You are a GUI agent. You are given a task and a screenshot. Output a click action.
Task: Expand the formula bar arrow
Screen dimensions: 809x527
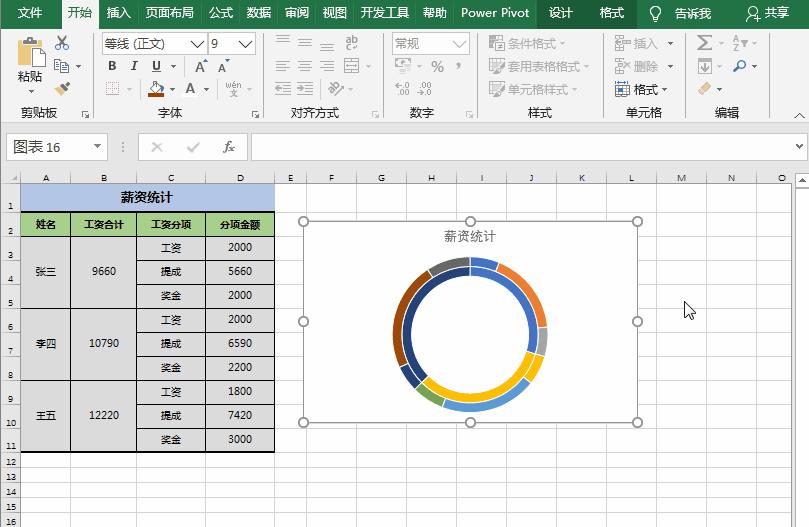click(x=799, y=147)
